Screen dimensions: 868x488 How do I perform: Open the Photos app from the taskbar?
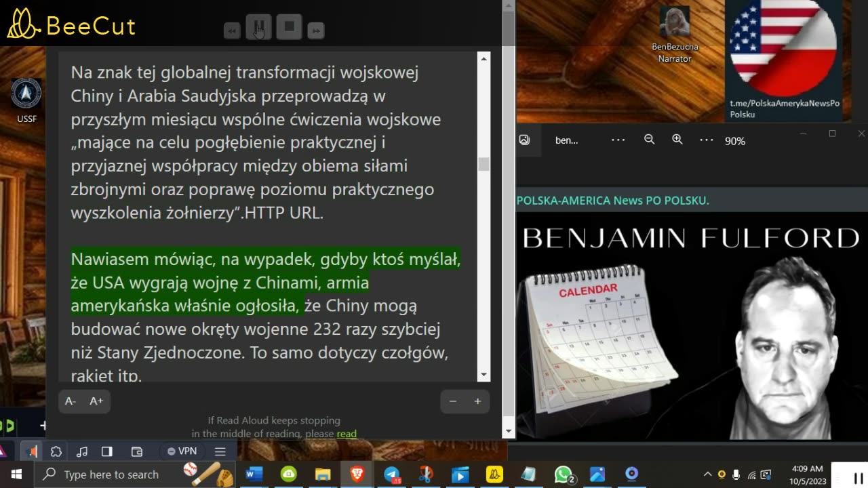point(597,474)
